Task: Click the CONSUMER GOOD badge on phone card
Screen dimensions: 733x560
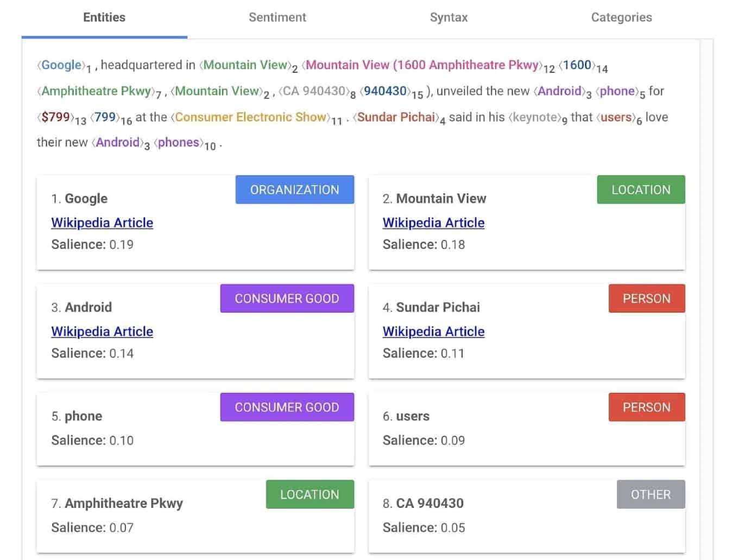Action: coord(287,407)
